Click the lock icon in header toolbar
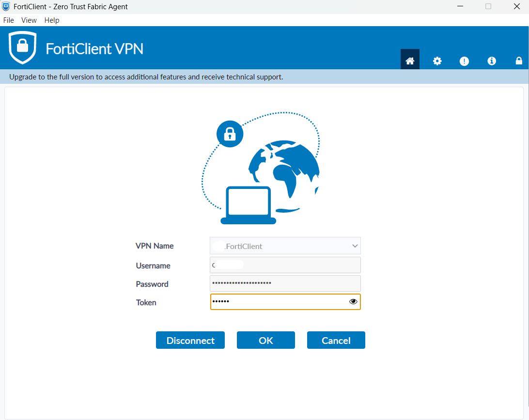Viewport: 529px width, 420px height. tap(519, 61)
